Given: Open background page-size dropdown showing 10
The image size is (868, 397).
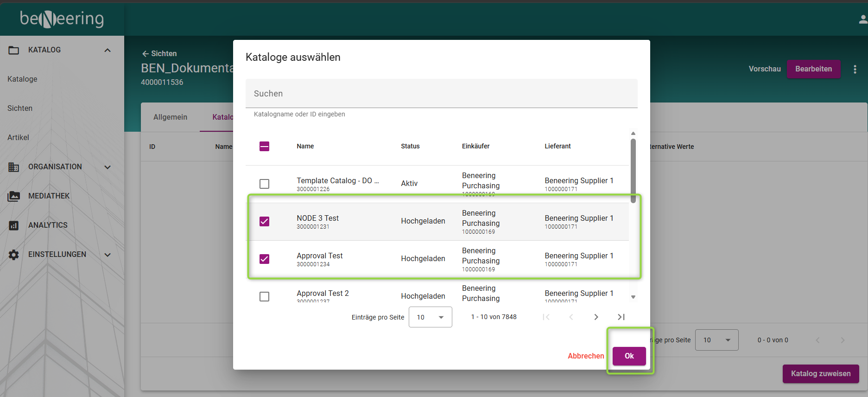Looking at the screenshot, I should (716, 340).
